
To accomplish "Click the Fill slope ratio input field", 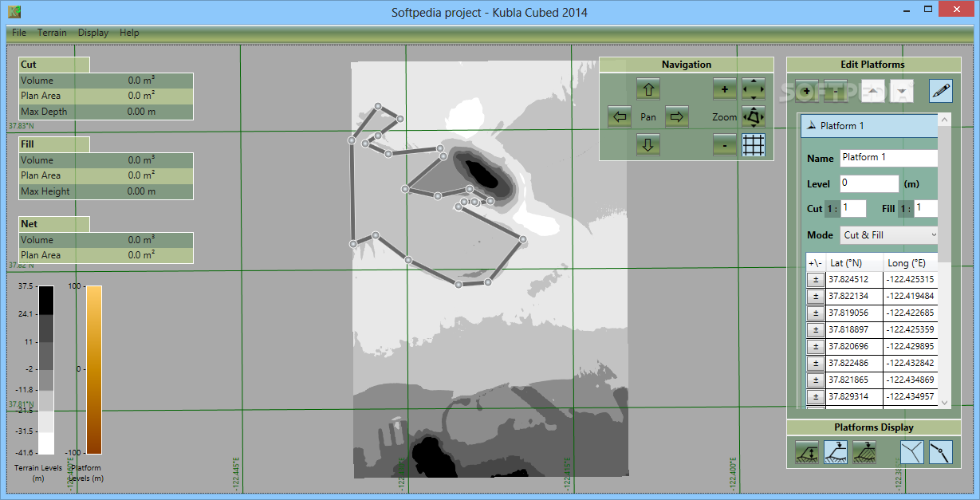I will pyautogui.click(x=926, y=208).
